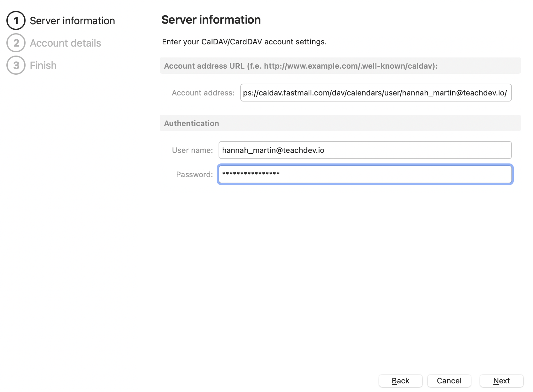Click the Account address label

tap(203, 93)
